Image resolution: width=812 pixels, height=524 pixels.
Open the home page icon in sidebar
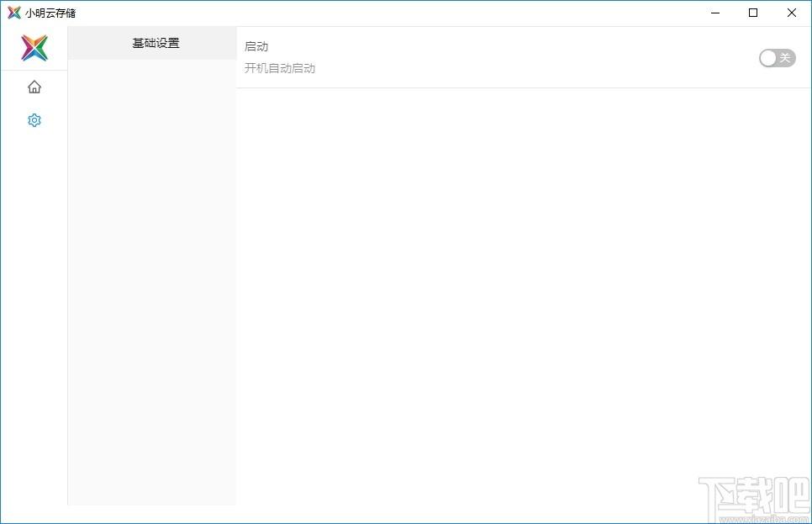click(x=34, y=87)
